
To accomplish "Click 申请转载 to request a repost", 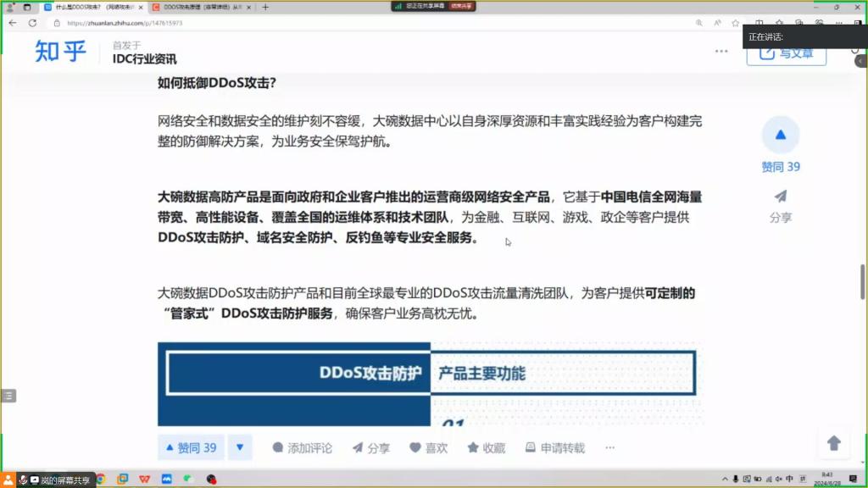I will [555, 448].
